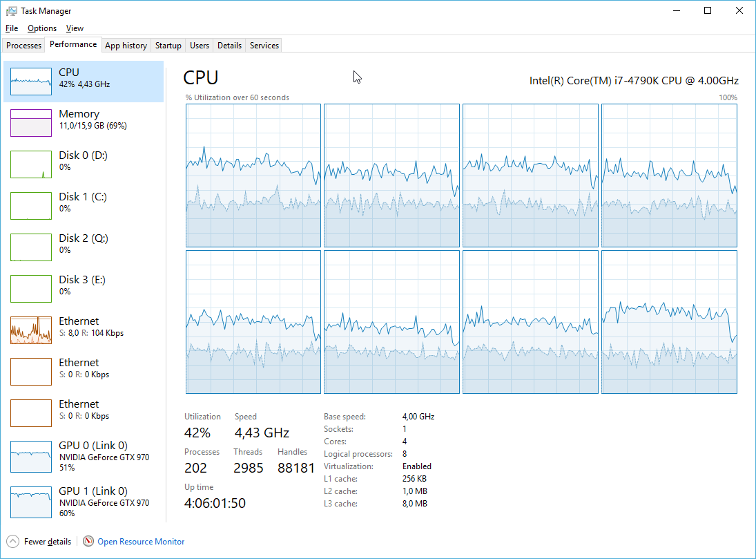
Task: Open the View menu
Action: (75, 28)
